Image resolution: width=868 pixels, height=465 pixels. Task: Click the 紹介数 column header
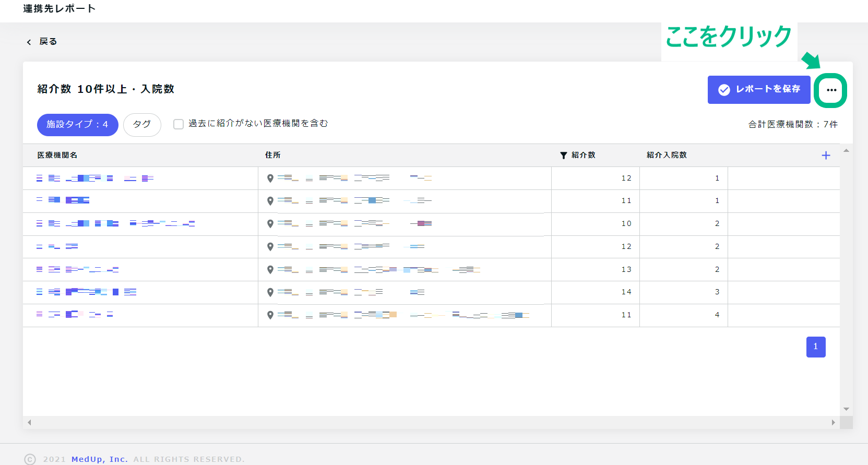(583, 155)
